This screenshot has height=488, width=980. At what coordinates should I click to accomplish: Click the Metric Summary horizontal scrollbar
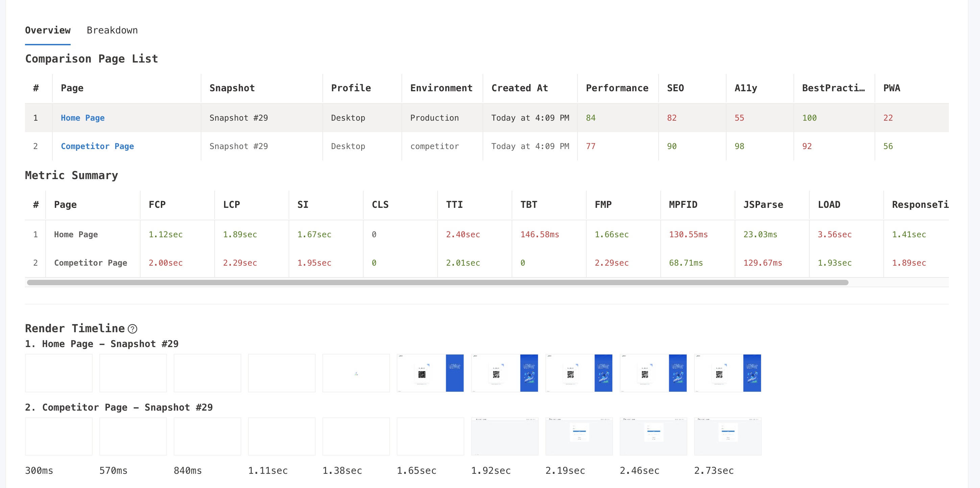[438, 283]
